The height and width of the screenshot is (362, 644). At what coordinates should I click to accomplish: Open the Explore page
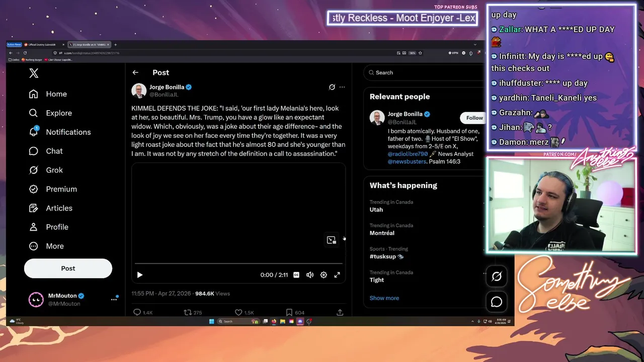coord(50,113)
